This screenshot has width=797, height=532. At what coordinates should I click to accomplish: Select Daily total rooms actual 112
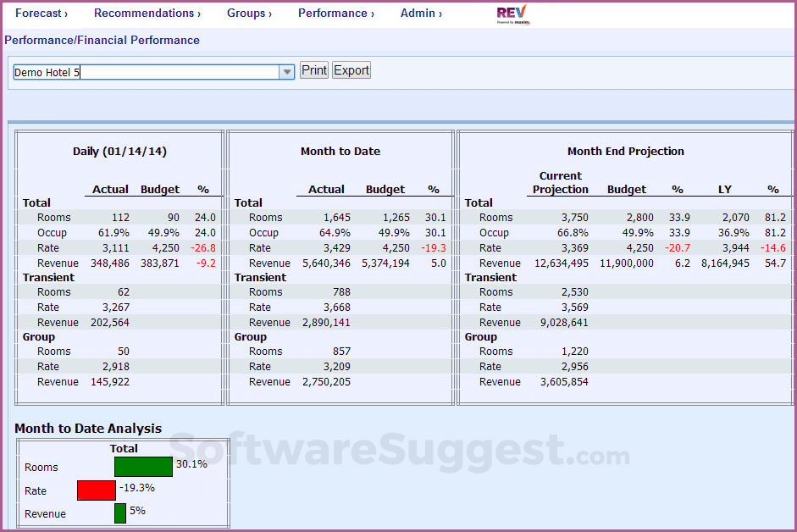pyautogui.click(x=120, y=217)
